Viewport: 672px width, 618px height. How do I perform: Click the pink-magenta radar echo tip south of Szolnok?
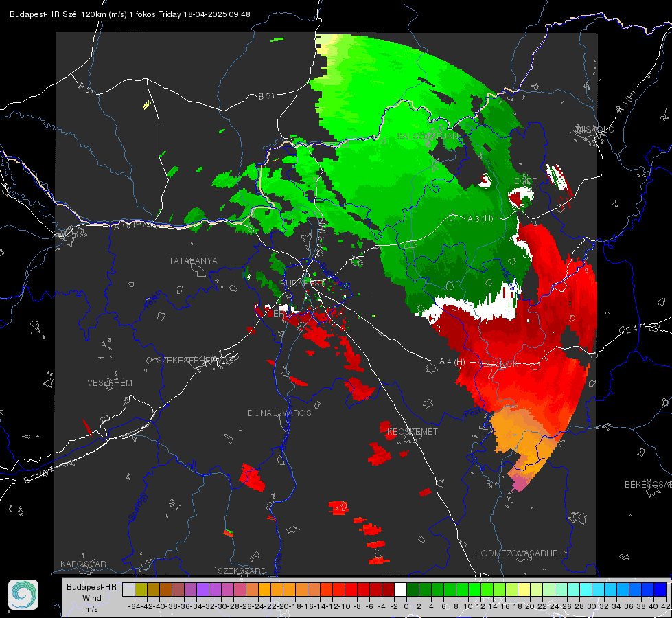click(x=520, y=483)
